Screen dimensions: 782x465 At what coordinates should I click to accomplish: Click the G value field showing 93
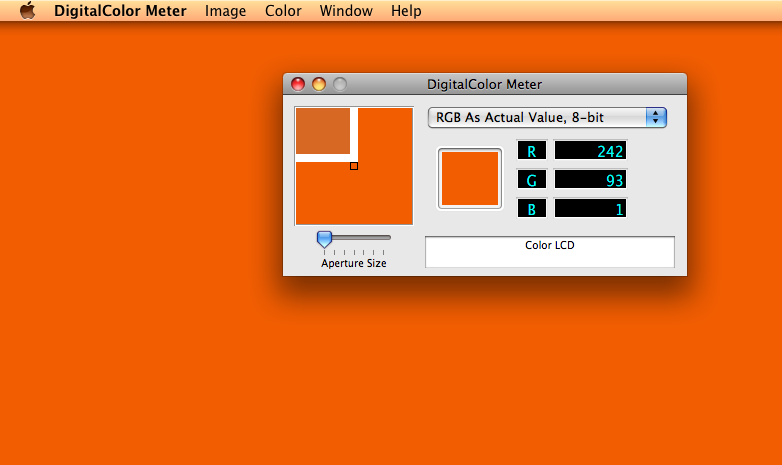point(590,180)
